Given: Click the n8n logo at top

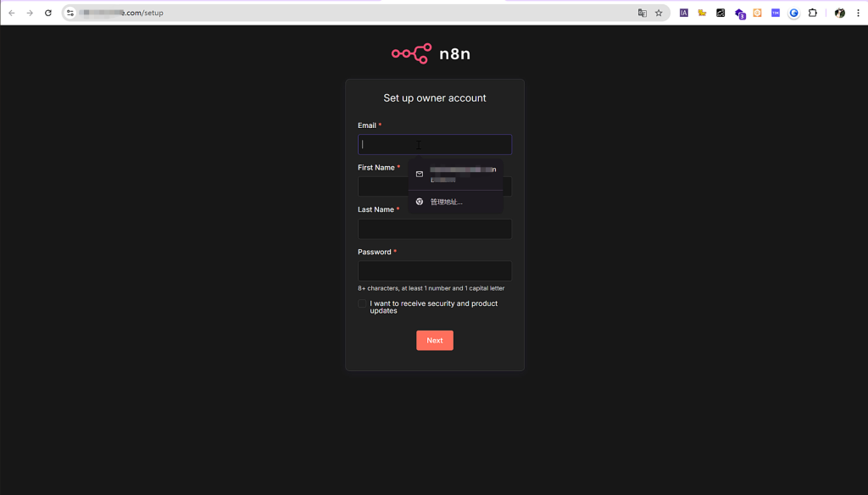Looking at the screenshot, I should 431,54.
